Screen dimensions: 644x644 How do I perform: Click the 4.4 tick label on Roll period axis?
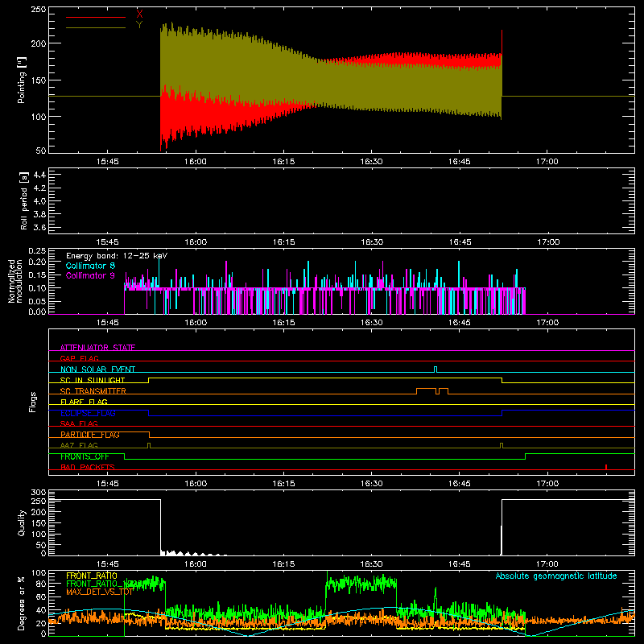tap(39, 175)
